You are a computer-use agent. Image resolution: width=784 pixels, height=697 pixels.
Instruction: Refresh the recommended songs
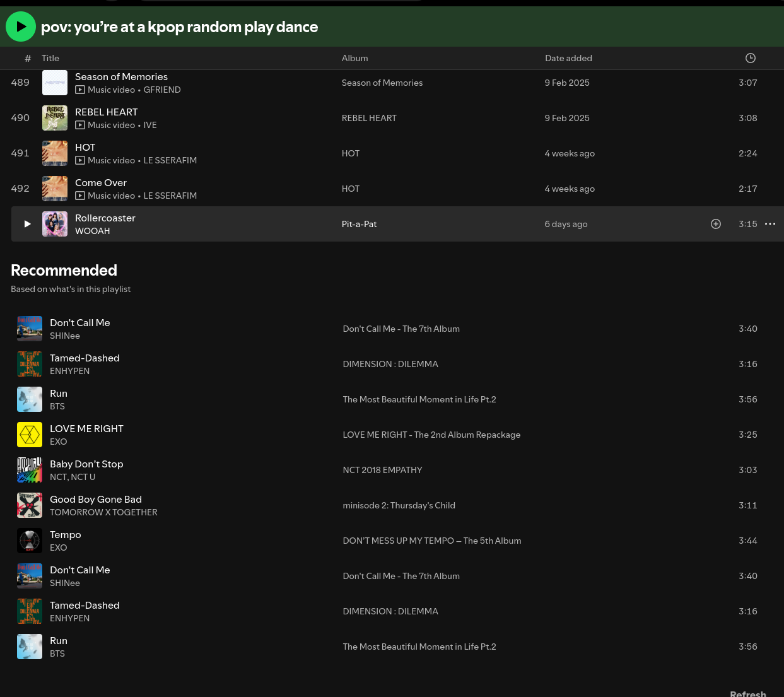coord(748,694)
